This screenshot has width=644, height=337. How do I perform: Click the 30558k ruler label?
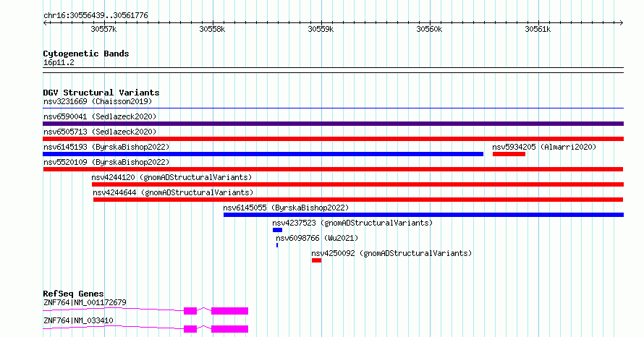[x=212, y=29]
